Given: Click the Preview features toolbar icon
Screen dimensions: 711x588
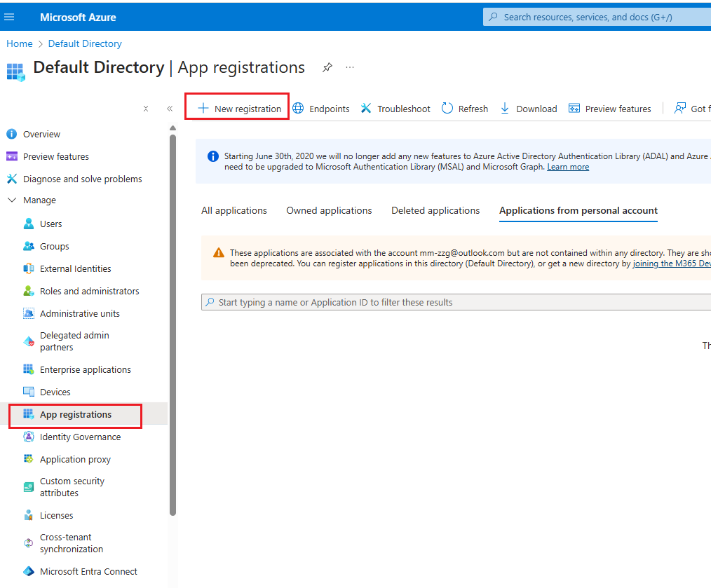Looking at the screenshot, I should coord(574,109).
